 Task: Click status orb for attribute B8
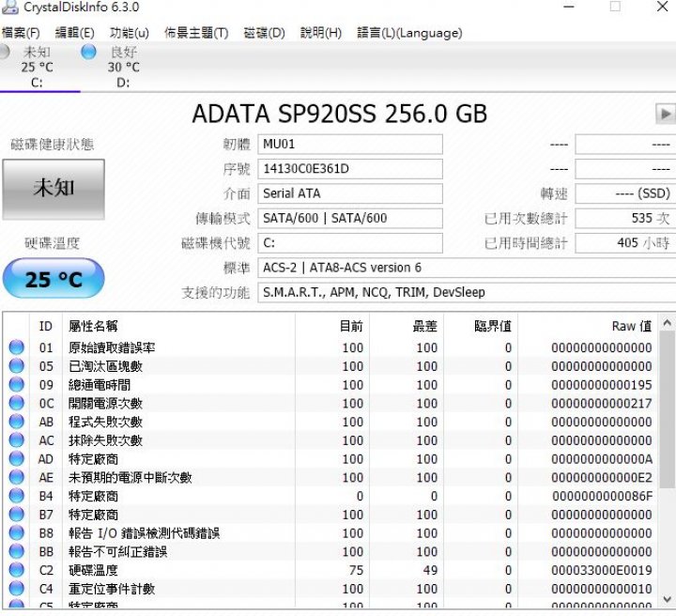16,532
